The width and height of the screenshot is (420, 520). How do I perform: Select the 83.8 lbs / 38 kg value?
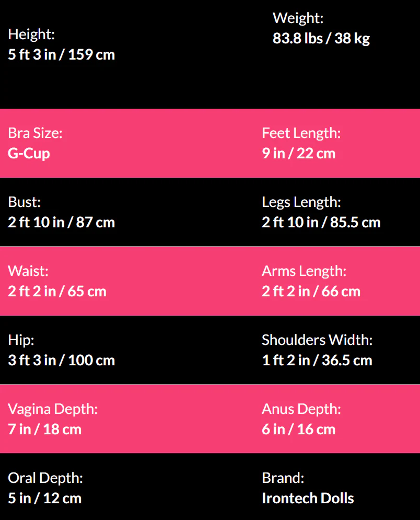pyautogui.click(x=321, y=39)
